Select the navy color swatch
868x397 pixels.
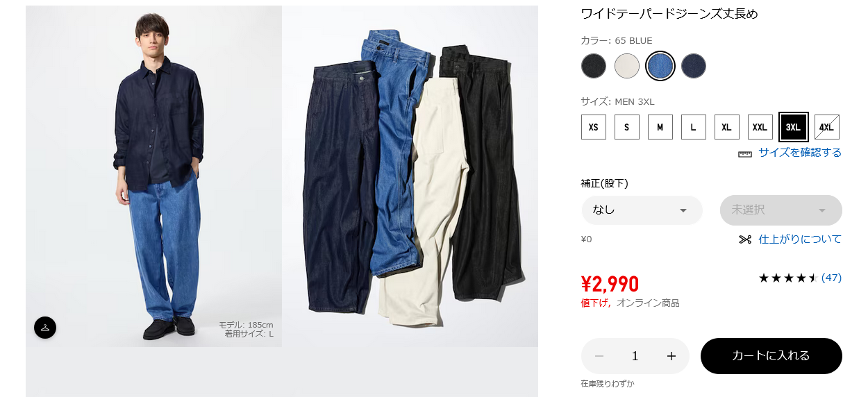pos(694,66)
